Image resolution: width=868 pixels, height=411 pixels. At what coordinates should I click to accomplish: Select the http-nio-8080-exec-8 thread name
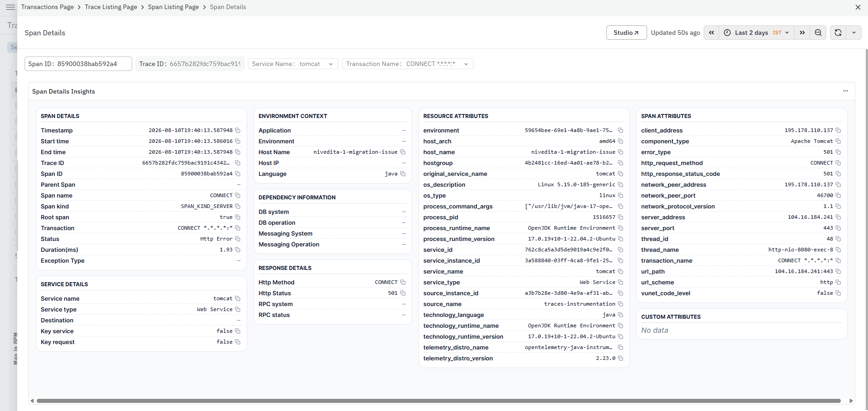pyautogui.click(x=801, y=250)
